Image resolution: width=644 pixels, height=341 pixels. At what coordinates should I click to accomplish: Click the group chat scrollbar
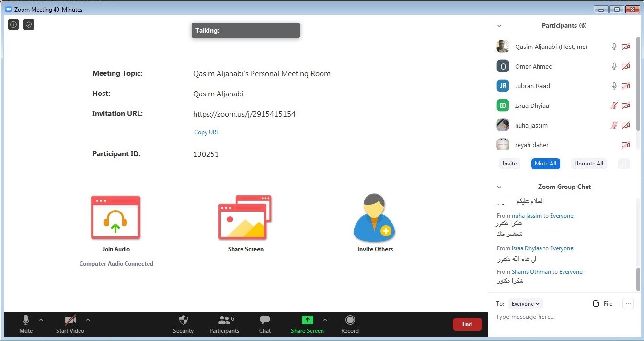638,278
